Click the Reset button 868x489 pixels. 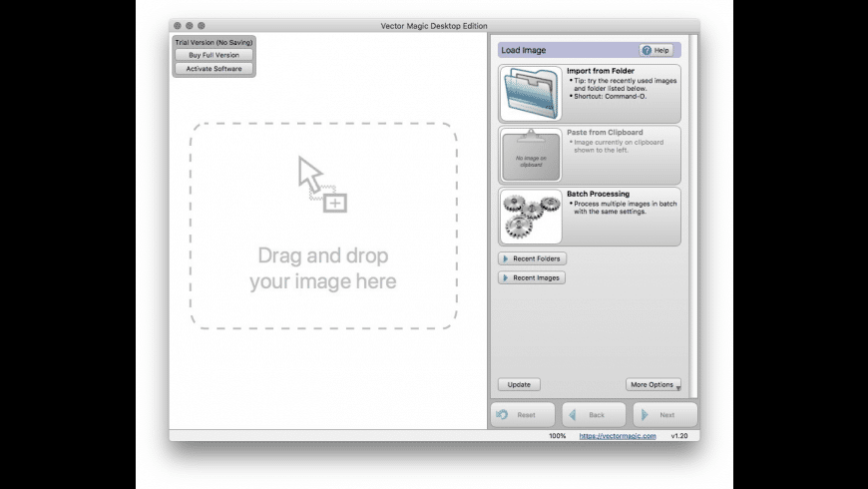click(x=522, y=415)
